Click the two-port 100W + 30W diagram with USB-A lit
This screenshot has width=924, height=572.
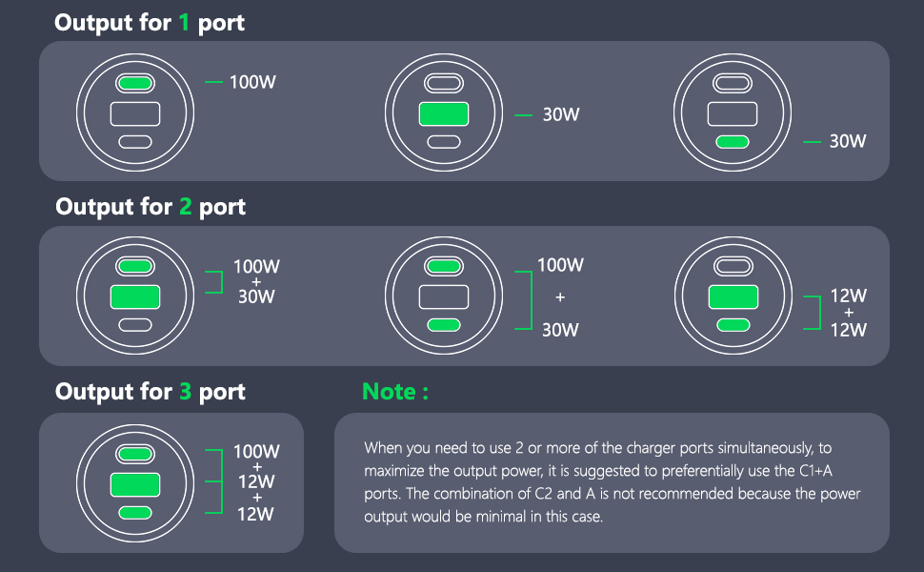[x=135, y=296]
